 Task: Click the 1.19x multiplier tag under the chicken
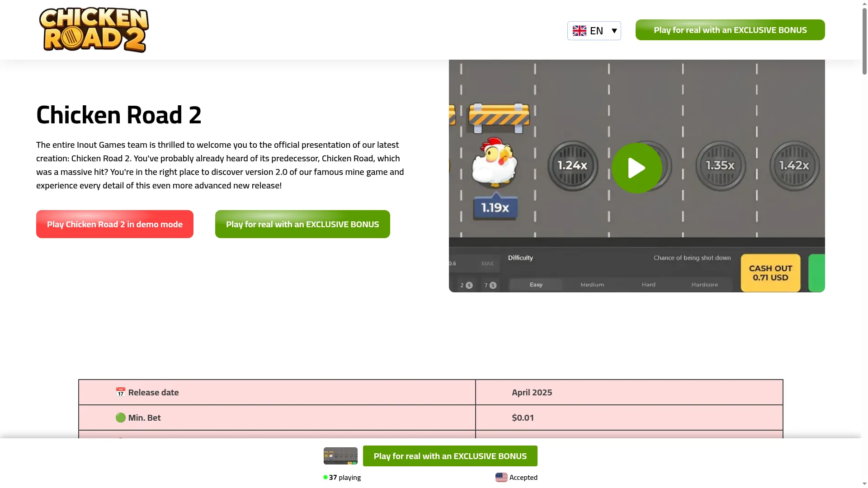(x=495, y=207)
